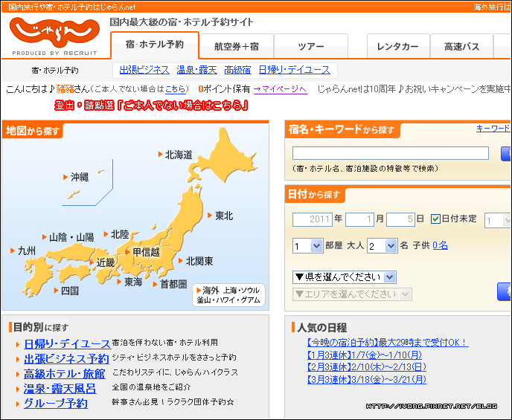Screen dimensions: 512x420
Task: Click the blue date search button
Action: pos(504,291)
